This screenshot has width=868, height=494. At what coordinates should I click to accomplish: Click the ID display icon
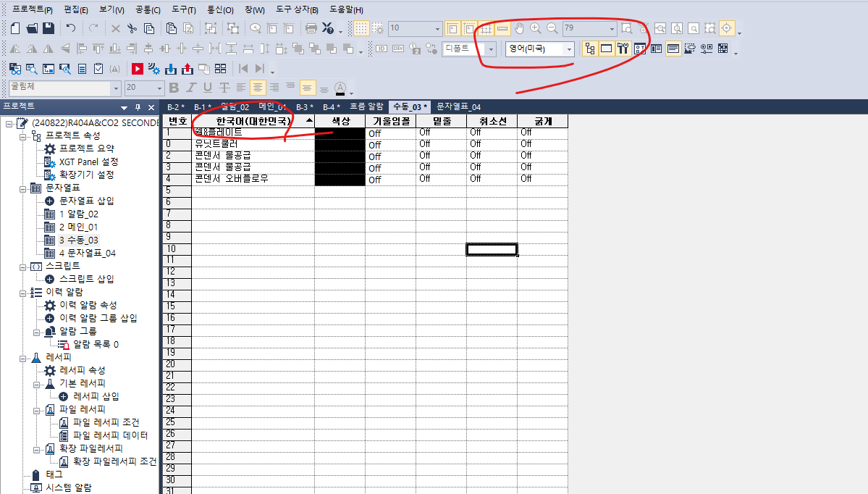(x=382, y=49)
